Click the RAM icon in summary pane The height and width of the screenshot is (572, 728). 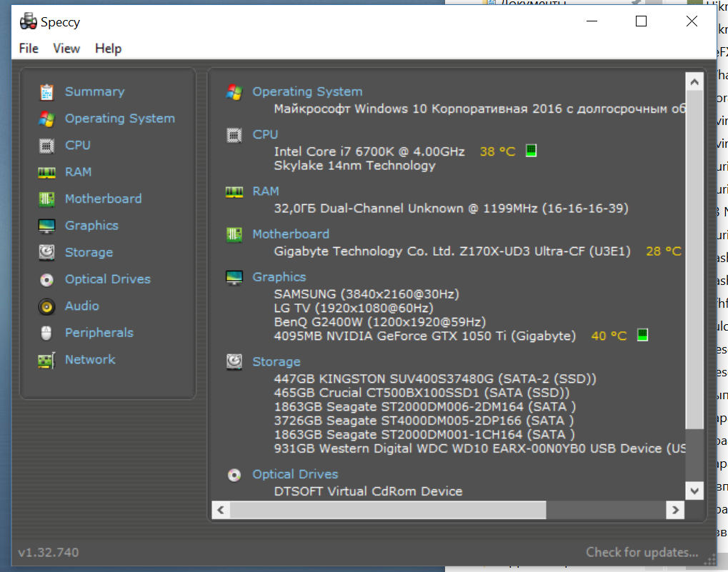click(234, 191)
